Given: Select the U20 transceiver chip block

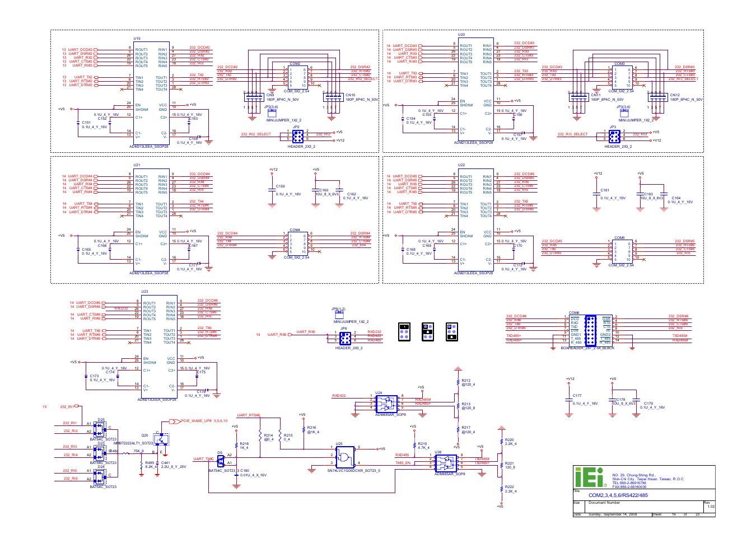Looking at the screenshot, I should click(475, 89).
